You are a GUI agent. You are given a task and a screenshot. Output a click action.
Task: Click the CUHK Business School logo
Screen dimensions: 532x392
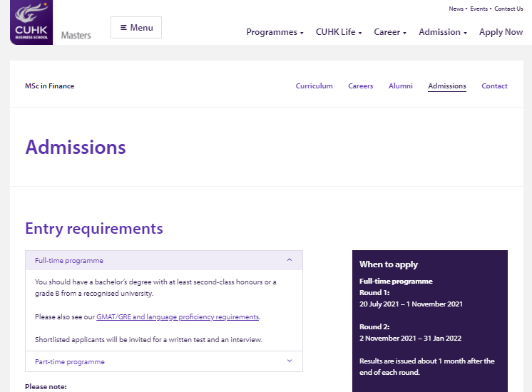[31, 22]
